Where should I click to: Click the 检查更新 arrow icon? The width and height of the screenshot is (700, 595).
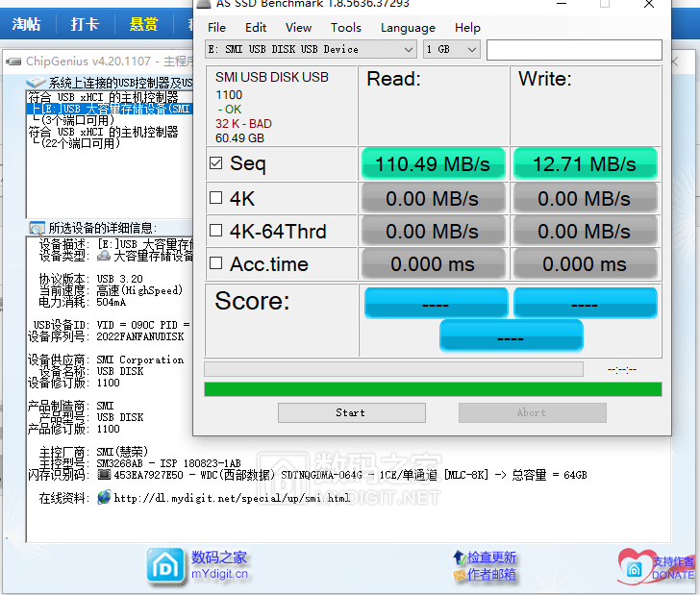click(x=460, y=558)
